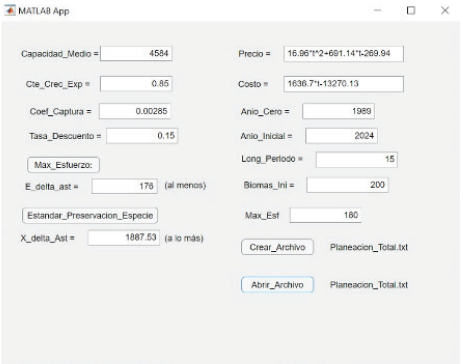The width and height of the screenshot is (463, 364).
Task: Click the (al menos) text
Action: point(185,185)
